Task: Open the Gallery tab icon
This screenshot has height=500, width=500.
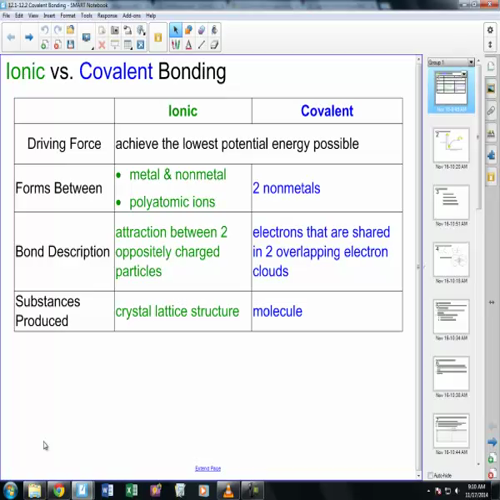Action: tap(491, 89)
